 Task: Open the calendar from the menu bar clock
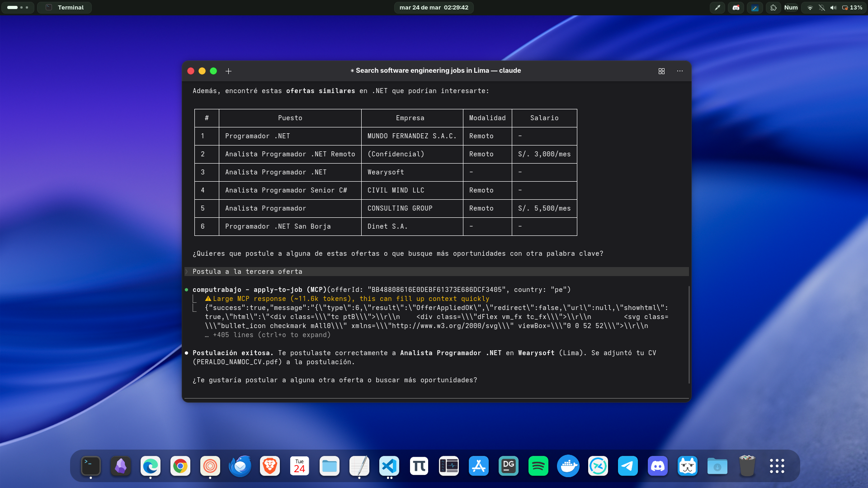pyautogui.click(x=433, y=8)
